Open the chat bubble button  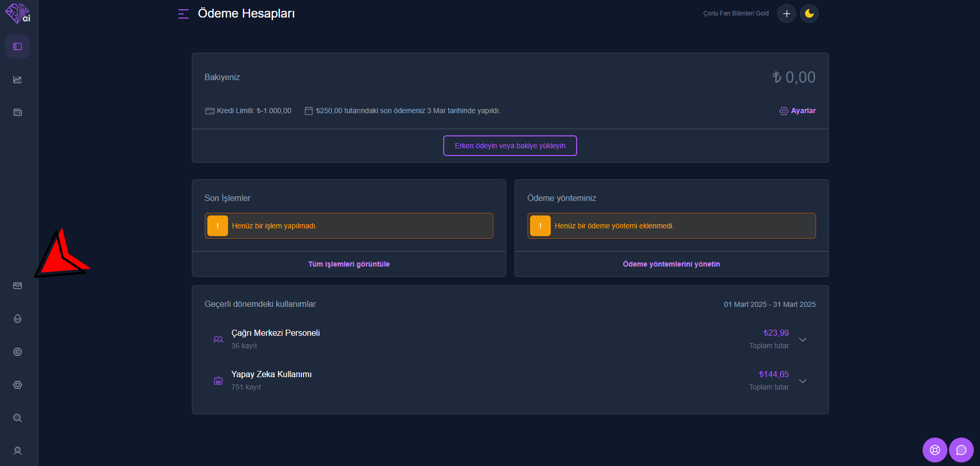click(x=961, y=450)
